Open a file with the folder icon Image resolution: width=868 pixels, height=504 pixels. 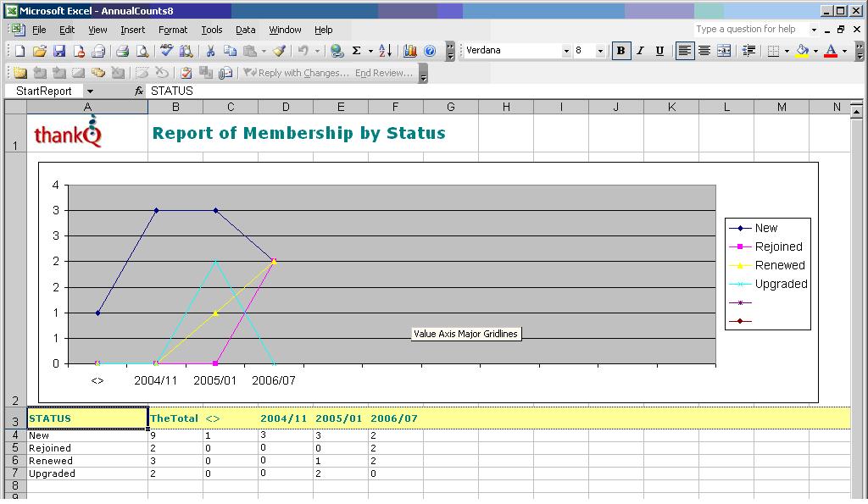coord(39,51)
